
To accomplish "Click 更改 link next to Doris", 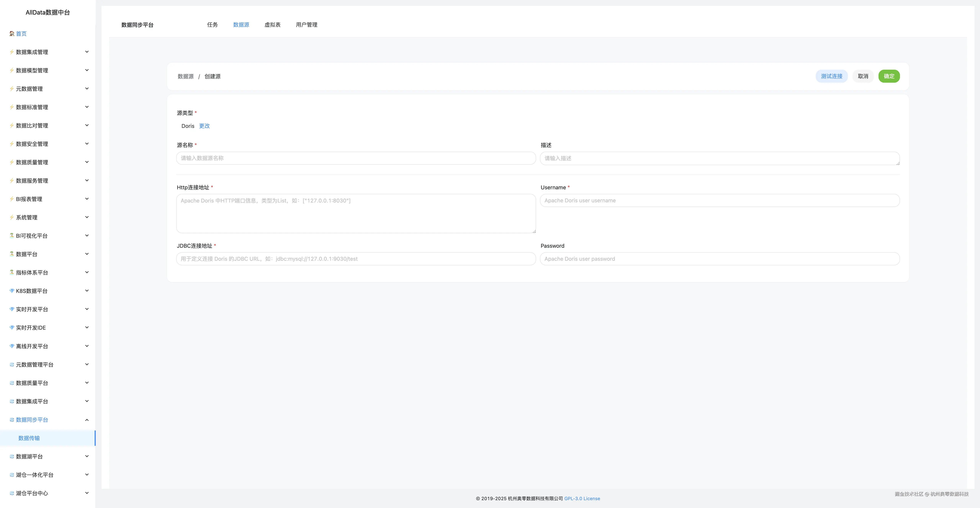I will click(x=204, y=126).
